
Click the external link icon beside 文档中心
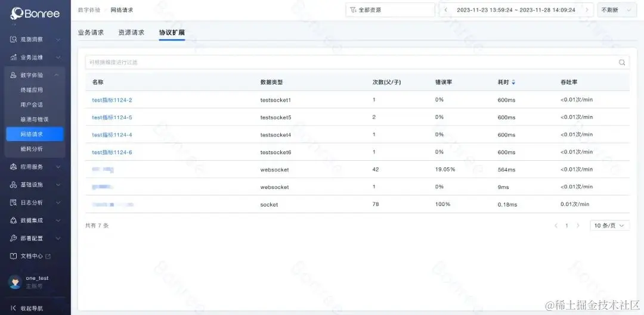[48, 256]
